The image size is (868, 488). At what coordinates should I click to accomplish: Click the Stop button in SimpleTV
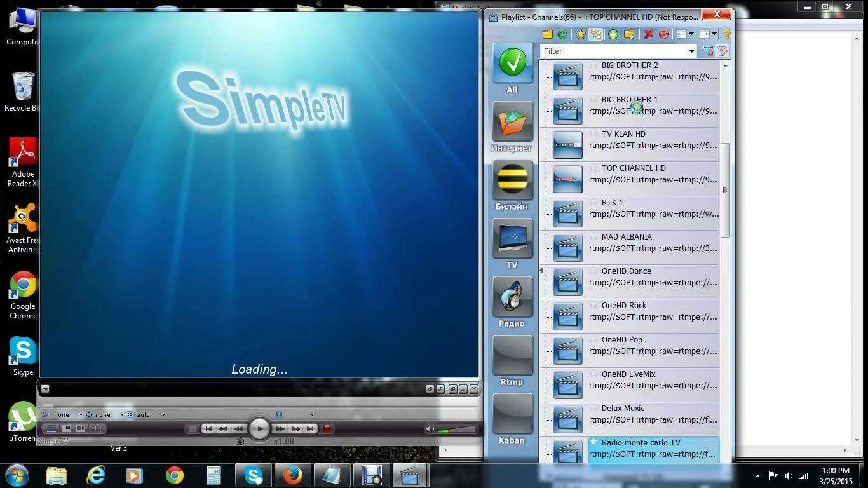coord(193,429)
